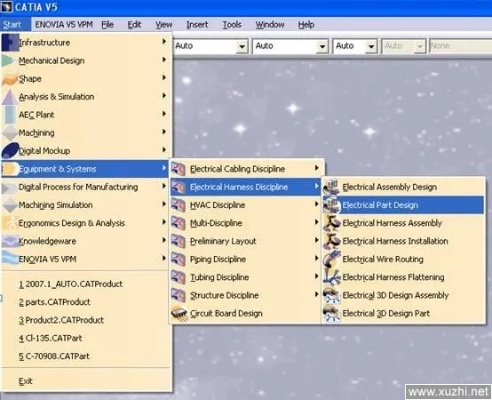Image resolution: width=492 pixels, height=400 pixels.
Task: Click the Electrical 3D Design Part icon
Action: 332,313
